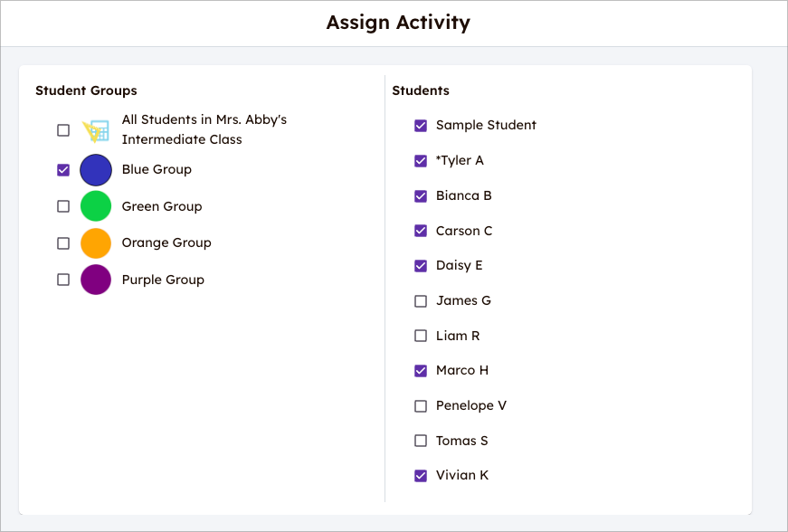Check the Orange Group checkbox
Screen dimensions: 788x532
coord(63,242)
